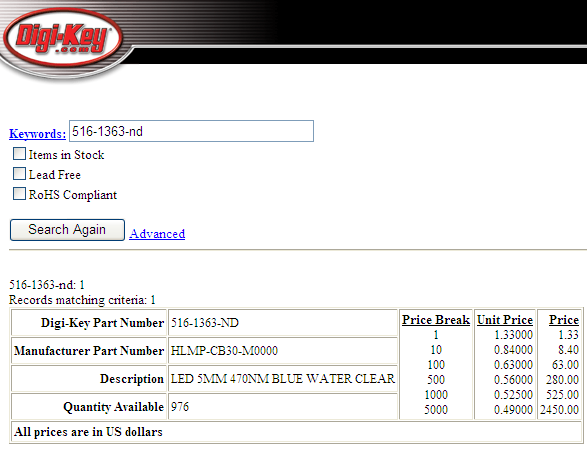Image resolution: width=587 pixels, height=450 pixels.
Task: Click extended price 2450.00
Action: (x=559, y=410)
